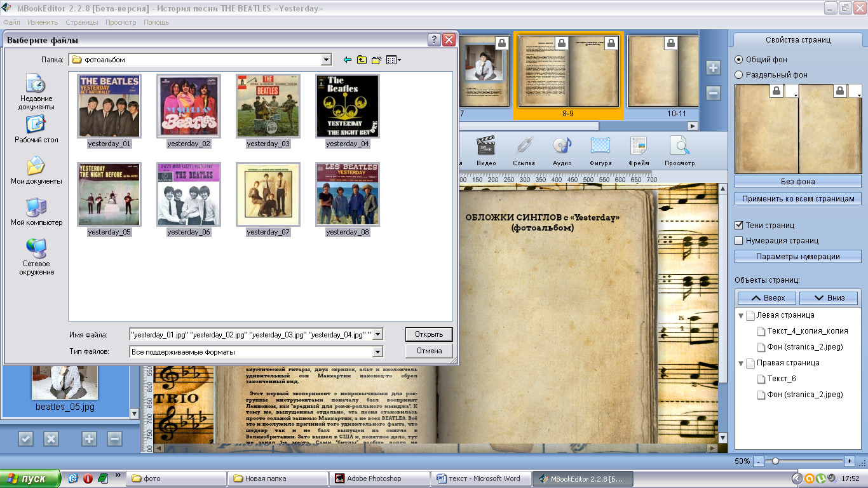868x488 pixels.
Task: Click the zoom slider handle
Action: (x=775, y=461)
